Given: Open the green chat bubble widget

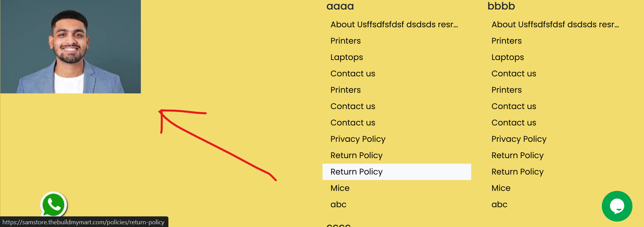Looking at the screenshot, I should 617,206.
